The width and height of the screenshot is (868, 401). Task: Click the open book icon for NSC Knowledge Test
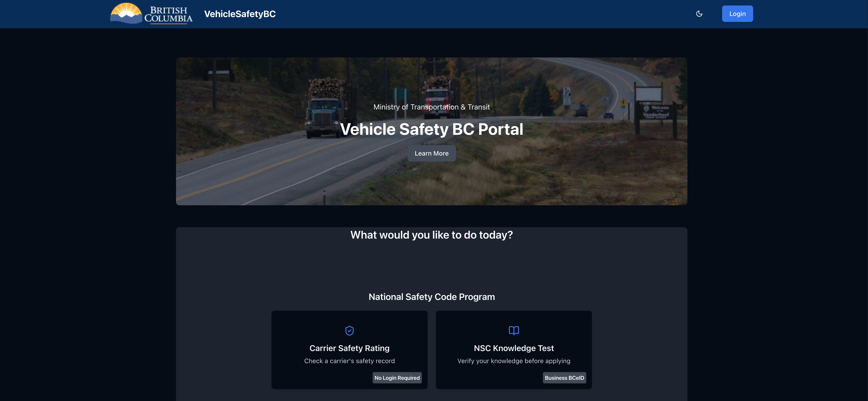click(513, 331)
